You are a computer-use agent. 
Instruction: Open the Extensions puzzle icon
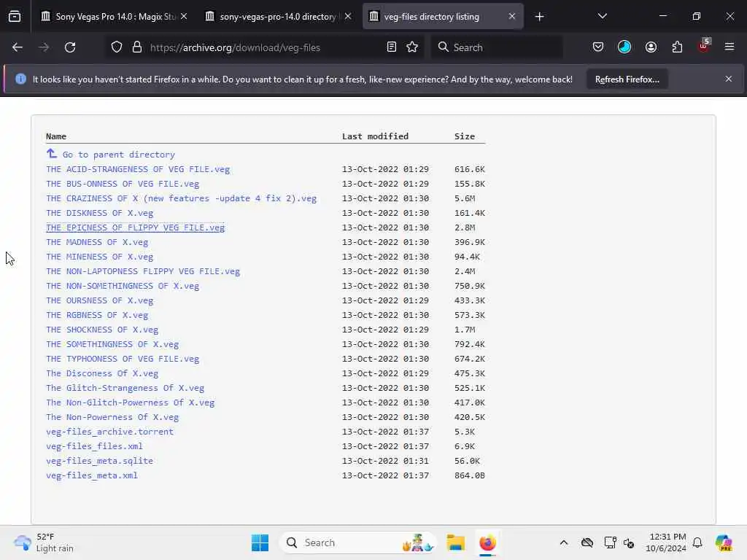[x=678, y=47]
